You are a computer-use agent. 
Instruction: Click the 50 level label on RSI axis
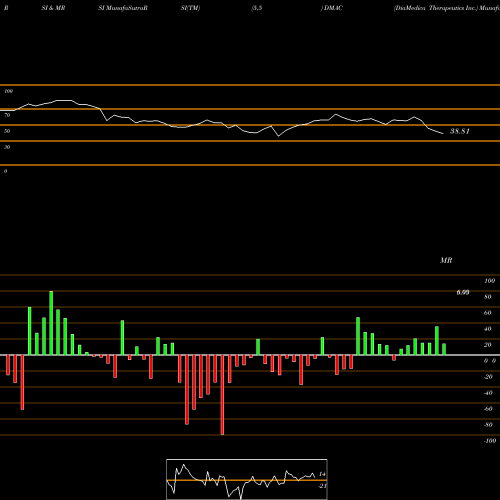(7, 131)
